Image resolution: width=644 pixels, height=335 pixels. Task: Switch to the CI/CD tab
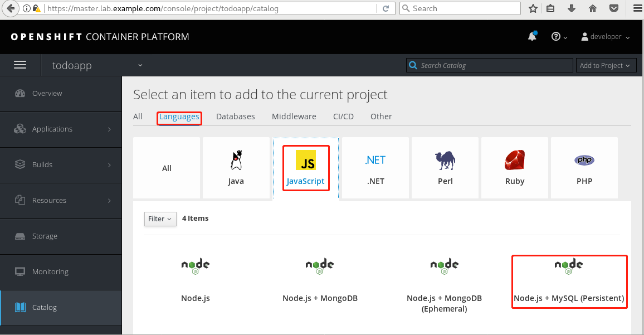point(343,116)
